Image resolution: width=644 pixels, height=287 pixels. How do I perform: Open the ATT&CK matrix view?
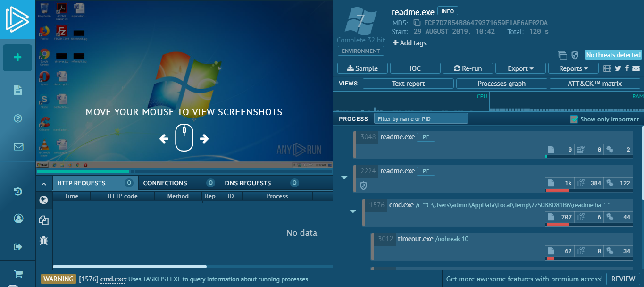point(594,84)
